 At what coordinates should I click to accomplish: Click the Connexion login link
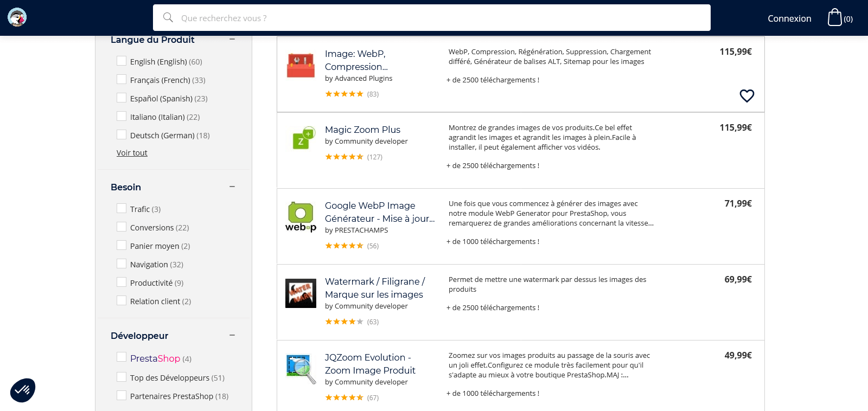click(789, 18)
